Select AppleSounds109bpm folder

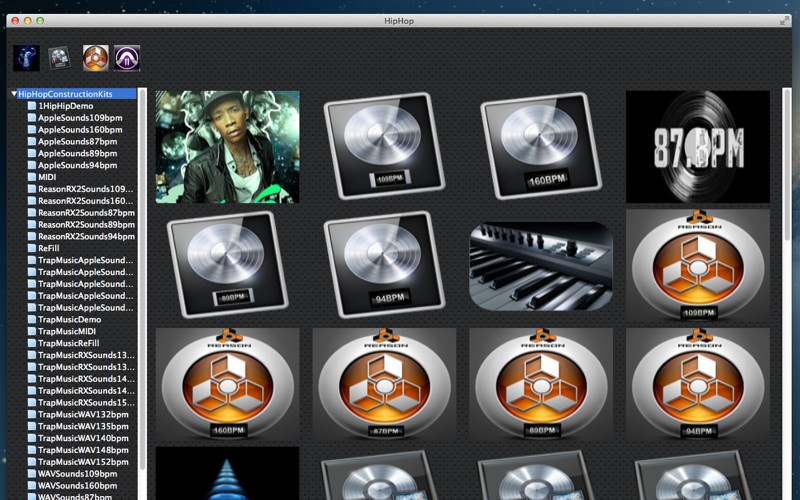click(80, 117)
